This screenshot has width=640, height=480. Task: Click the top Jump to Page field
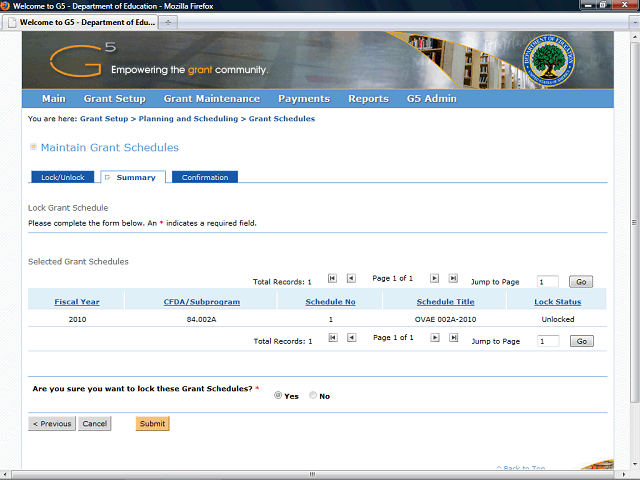tap(548, 282)
